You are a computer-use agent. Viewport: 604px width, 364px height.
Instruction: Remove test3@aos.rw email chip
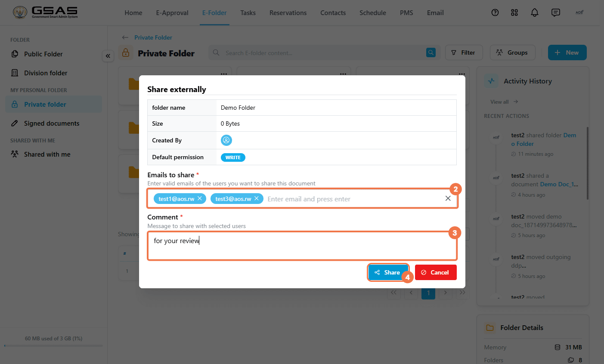tap(257, 198)
